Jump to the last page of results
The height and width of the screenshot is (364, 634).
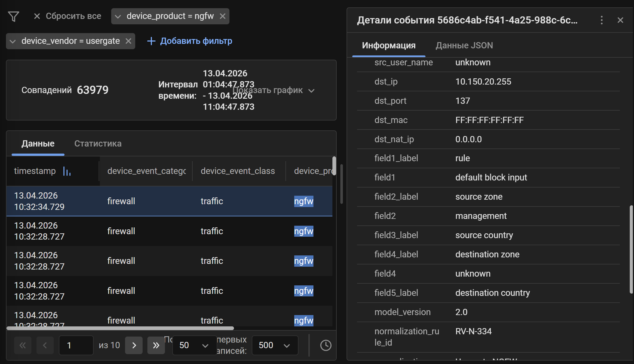[156, 345]
